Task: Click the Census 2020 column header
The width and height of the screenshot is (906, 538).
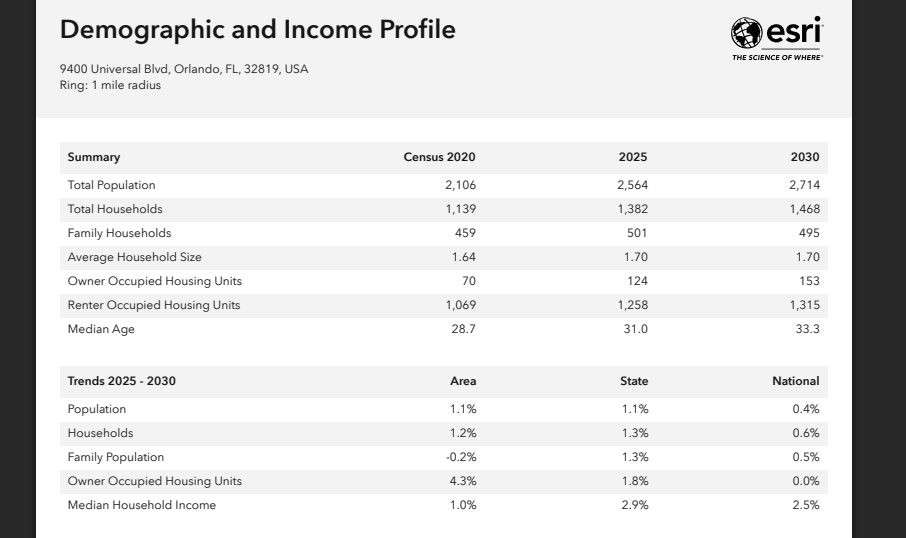Action: pyautogui.click(x=439, y=157)
